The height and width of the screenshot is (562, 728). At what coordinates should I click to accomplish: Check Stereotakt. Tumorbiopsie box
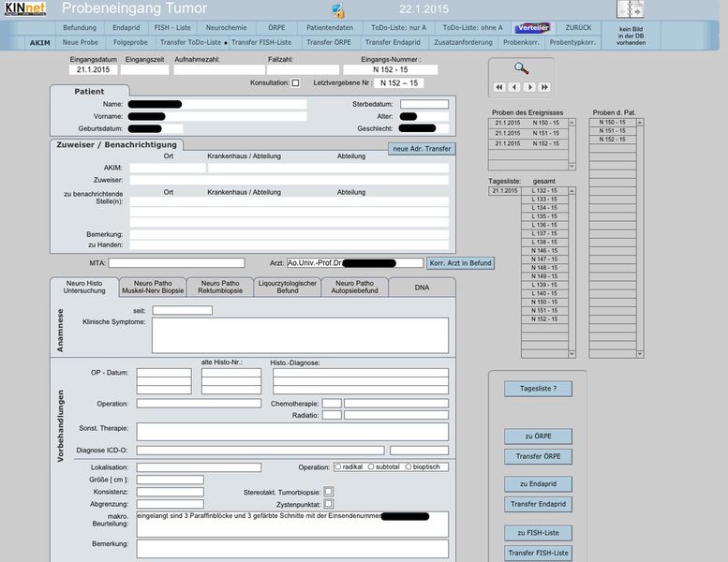point(328,492)
